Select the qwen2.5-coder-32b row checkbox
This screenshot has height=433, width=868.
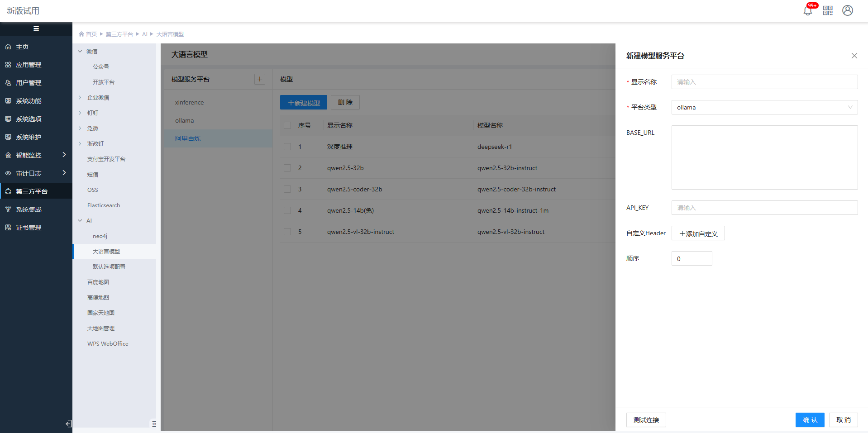point(287,189)
